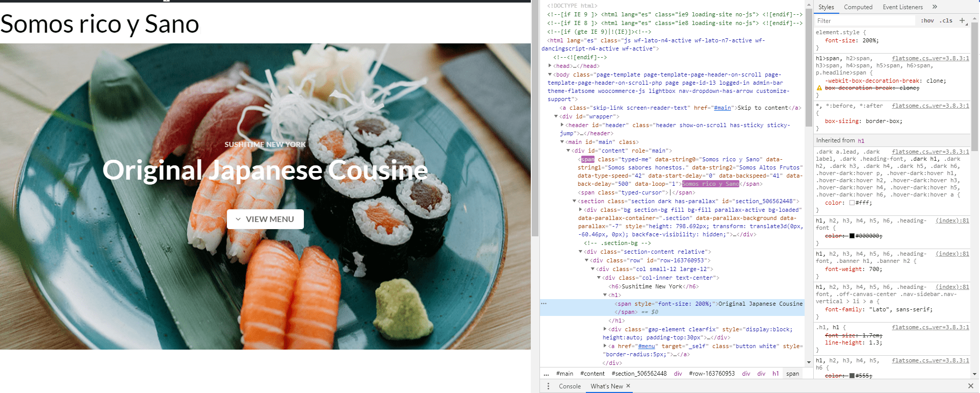Open color picker for #555 swatch
Screen dimensions: 980x393
(852, 376)
